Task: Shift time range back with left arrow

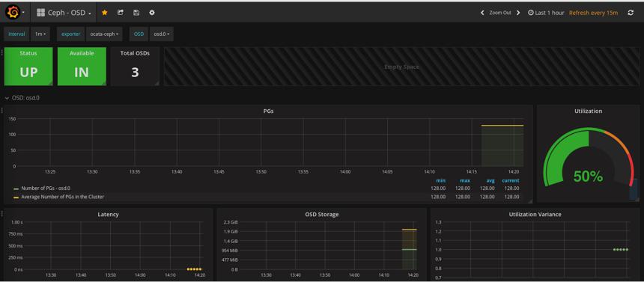Action: [x=482, y=13]
